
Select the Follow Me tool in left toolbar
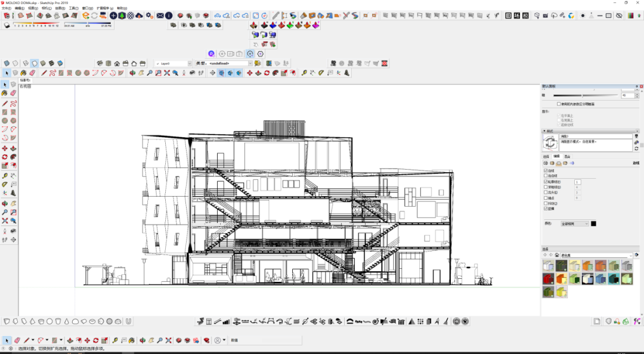point(14,157)
